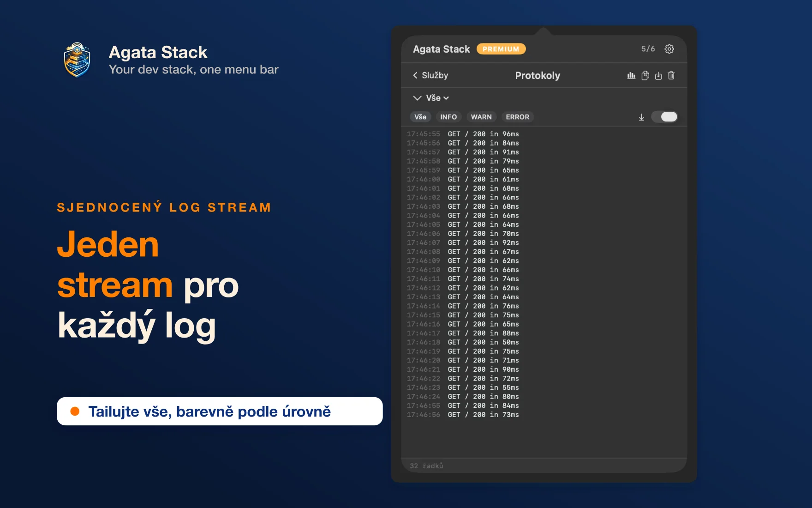Viewport: 812px width, 508px height.
Task: Select the Vše level filter pill
Action: [x=420, y=117]
